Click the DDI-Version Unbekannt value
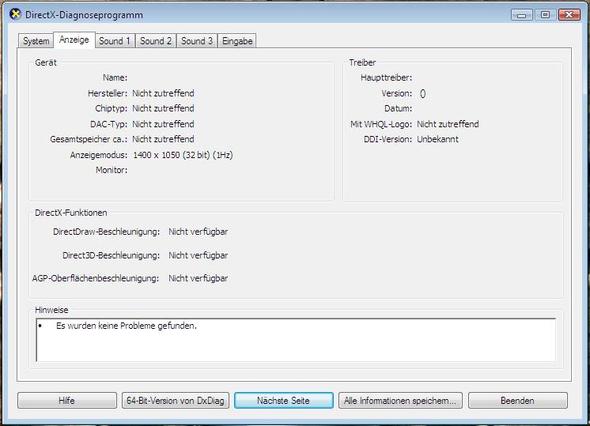The width and height of the screenshot is (590, 426). tap(438, 139)
